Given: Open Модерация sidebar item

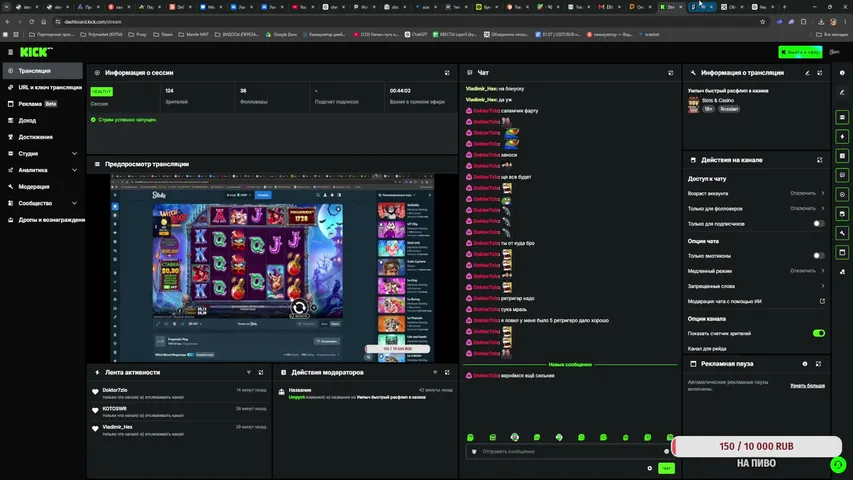Looking at the screenshot, I should 42,187.
